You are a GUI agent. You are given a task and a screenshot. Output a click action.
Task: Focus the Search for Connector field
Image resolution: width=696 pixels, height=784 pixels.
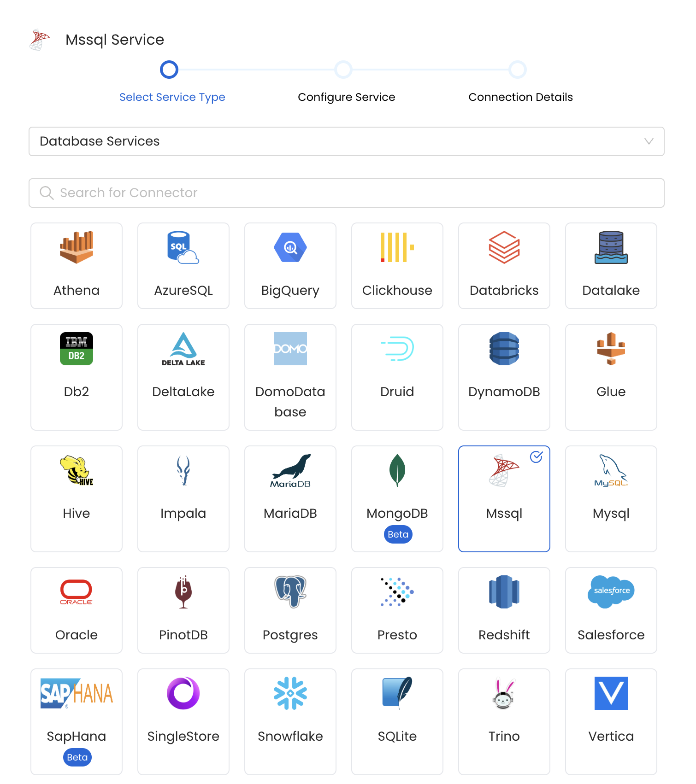click(346, 193)
